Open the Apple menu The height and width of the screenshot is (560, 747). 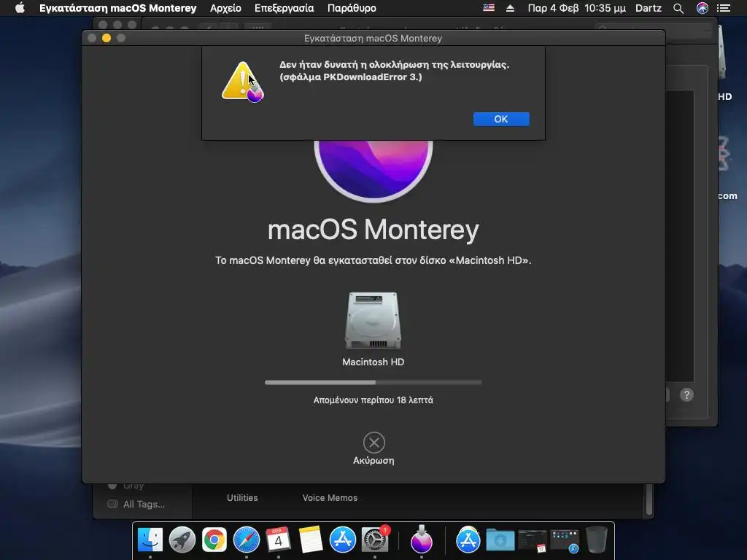20,8
